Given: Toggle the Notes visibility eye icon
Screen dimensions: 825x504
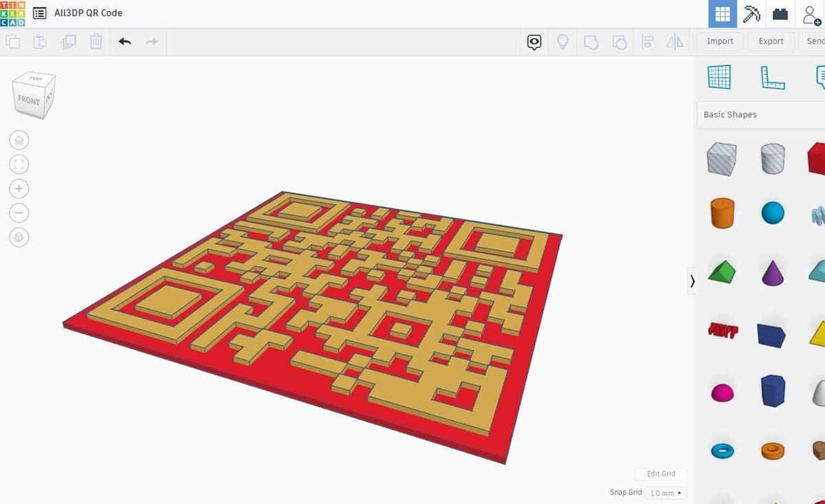Looking at the screenshot, I should click(x=534, y=43).
